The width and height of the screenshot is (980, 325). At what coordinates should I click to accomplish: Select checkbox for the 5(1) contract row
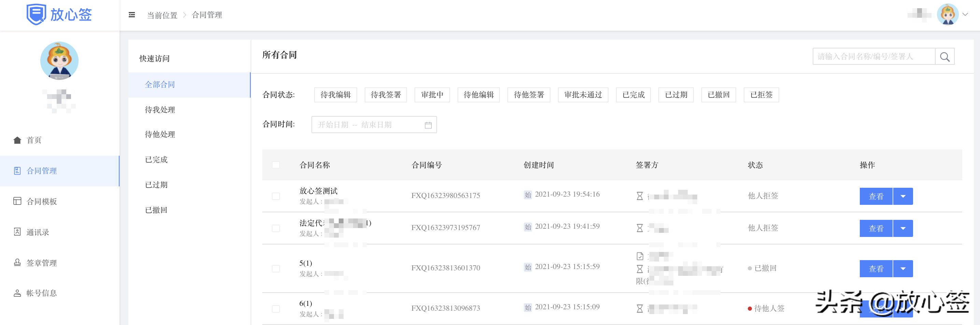click(x=276, y=269)
